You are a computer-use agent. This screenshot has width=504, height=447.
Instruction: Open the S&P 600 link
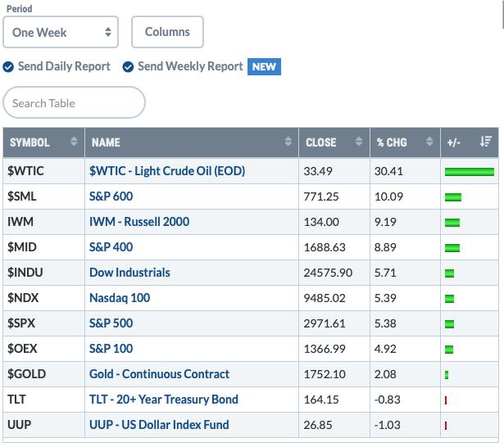[111, 196]
